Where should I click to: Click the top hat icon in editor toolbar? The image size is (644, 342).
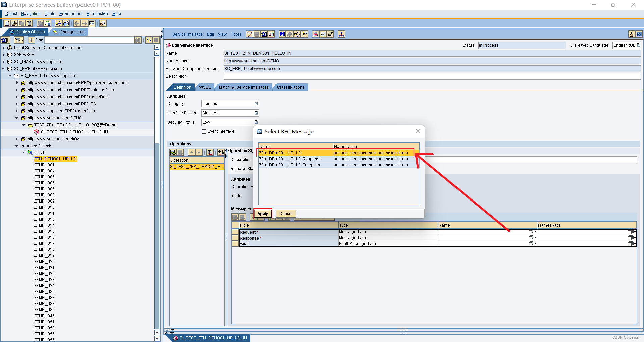pos(316,34)
